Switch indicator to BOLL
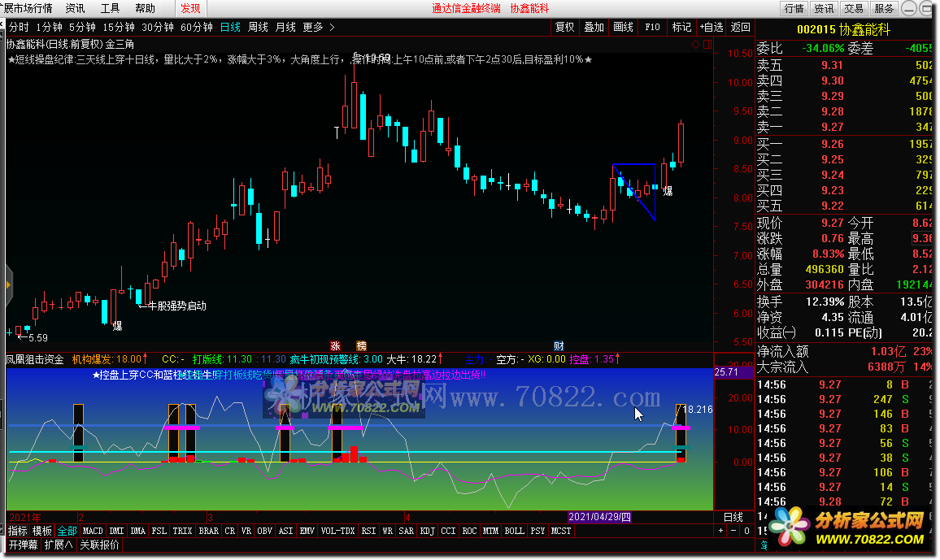The height and width of the screenshot is (560, 940). click(x=515, y=531)
